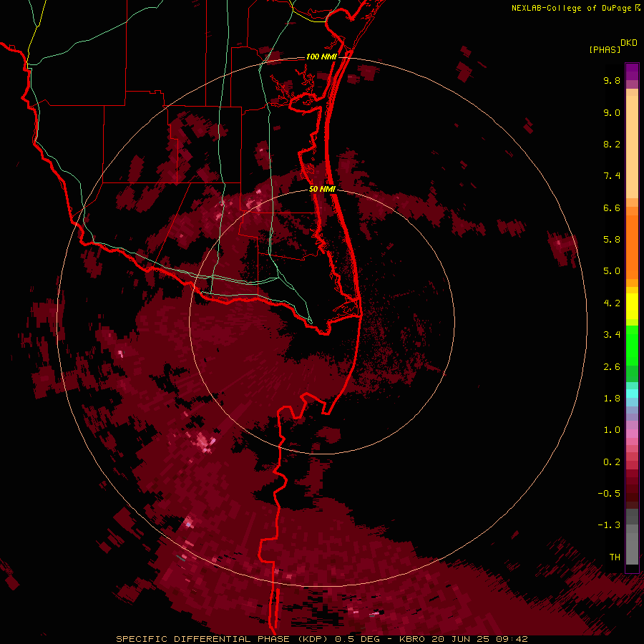The height and width of the screenshot is (644, 644).
Task: Click the 0.2 legend value
Action: [612, 462]
